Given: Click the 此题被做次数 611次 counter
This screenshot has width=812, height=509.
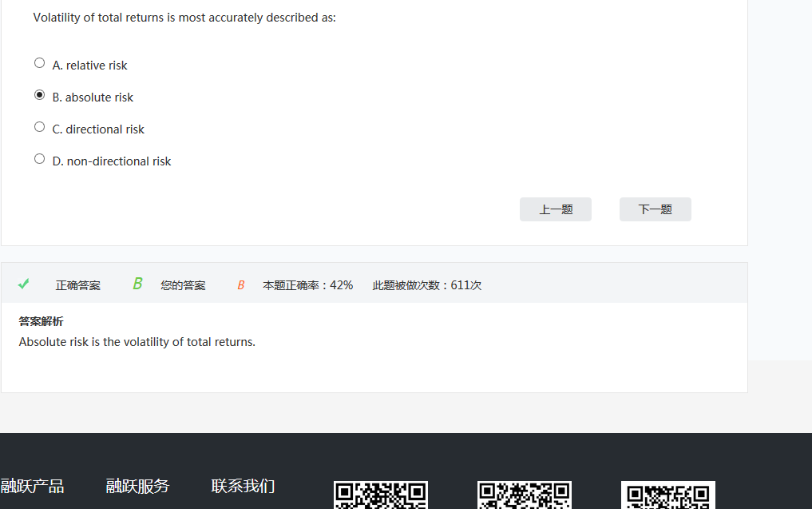Looking at the screenshot, I should [426, 285].
